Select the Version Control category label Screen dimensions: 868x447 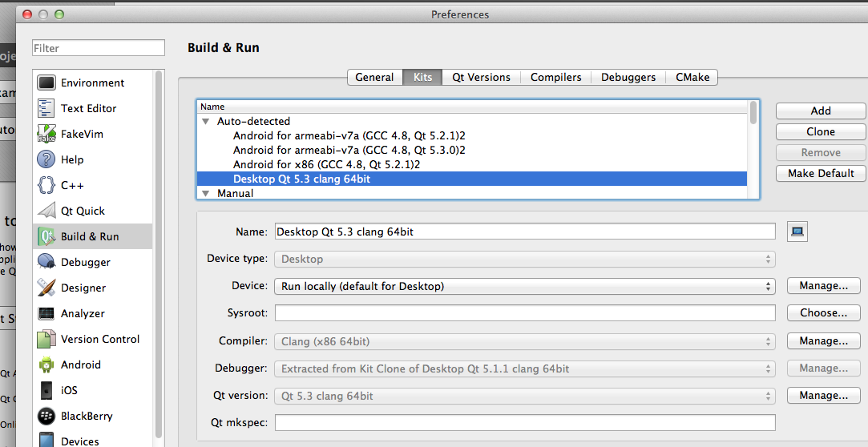tap(100, 339)
